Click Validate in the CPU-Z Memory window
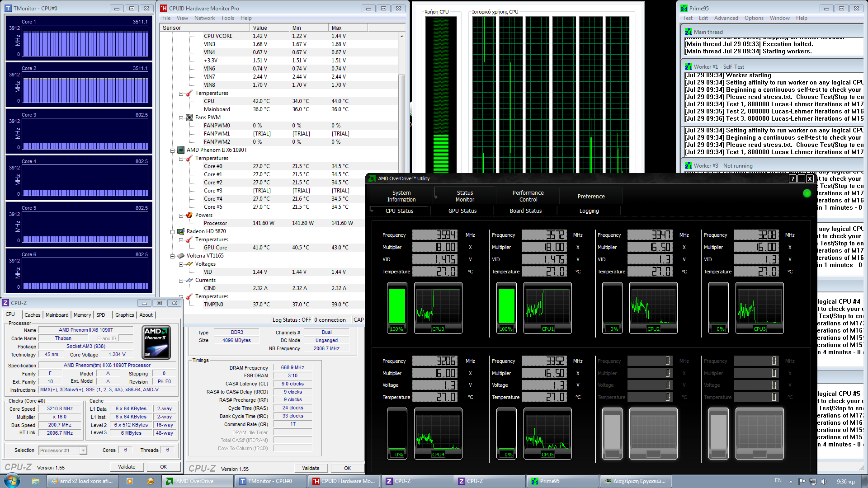Image resolution: width=868 pixels, height=488 pixels. click(311, 468)
